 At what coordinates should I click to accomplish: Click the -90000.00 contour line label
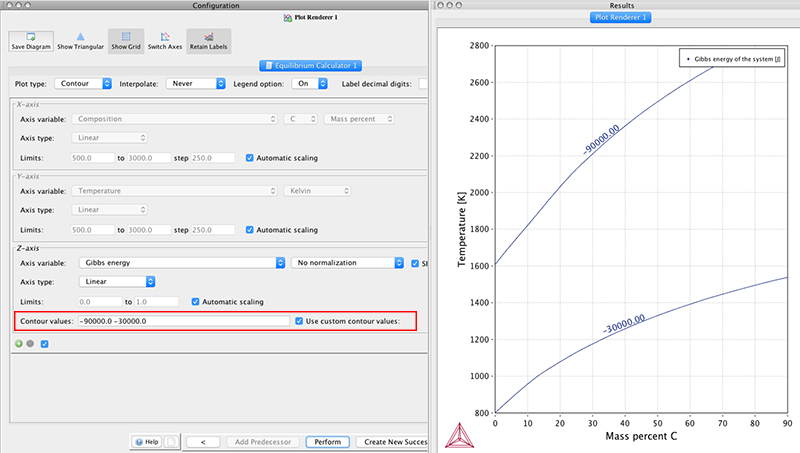point(601,139)
